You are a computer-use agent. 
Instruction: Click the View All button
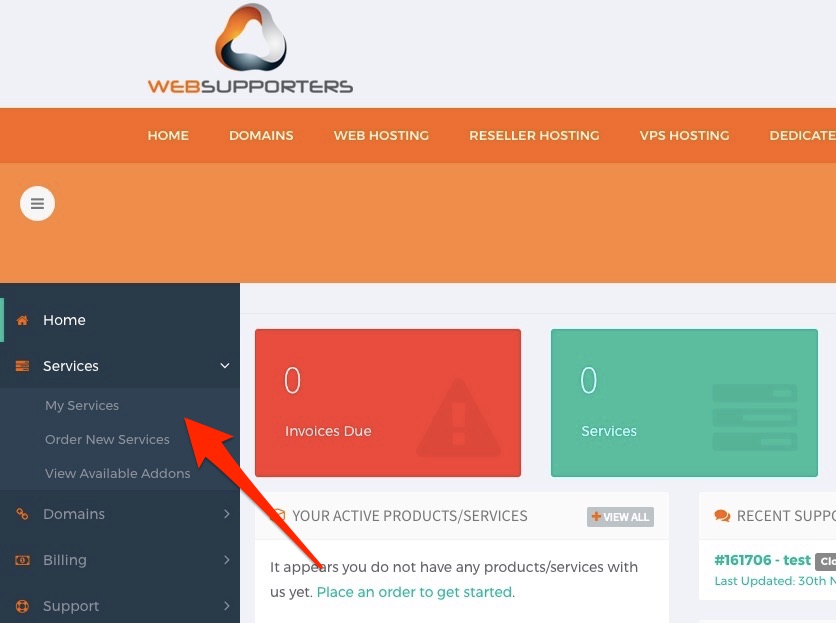coord(620,517)
